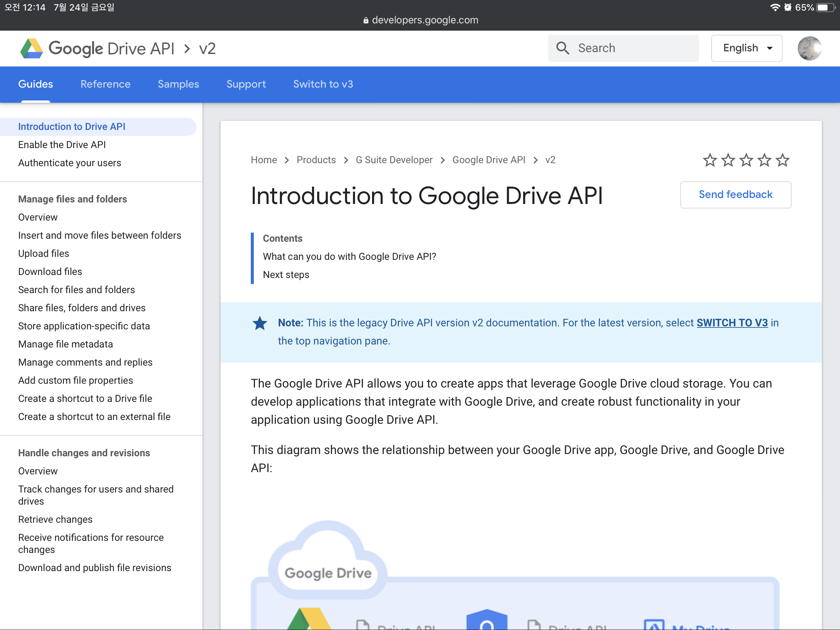Open Manage comments and replies guide

point(85,362)
